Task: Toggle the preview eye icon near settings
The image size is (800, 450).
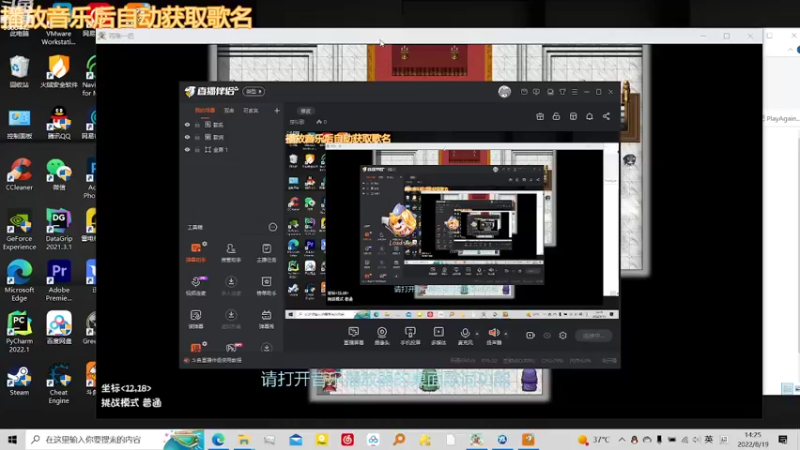Action: (x=547, y=335)
